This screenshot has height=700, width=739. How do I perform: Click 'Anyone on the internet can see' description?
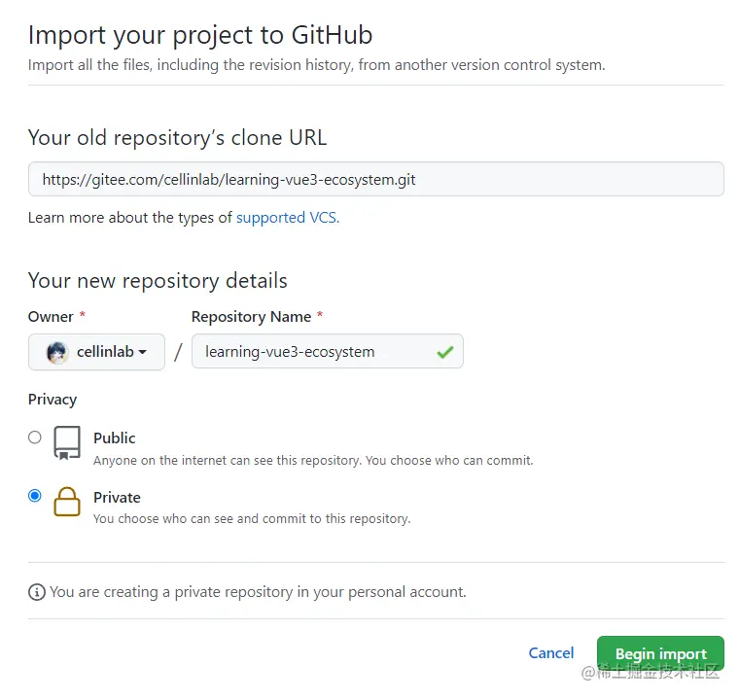[313, 461]
